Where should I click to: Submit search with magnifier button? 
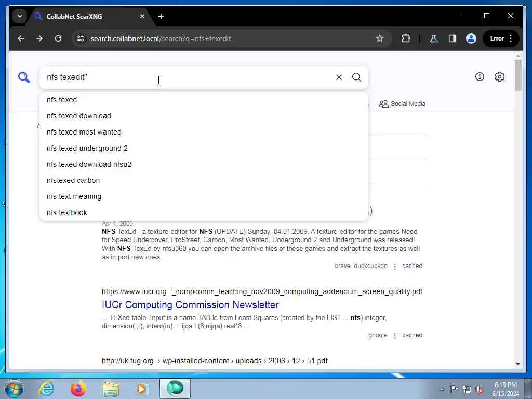(x=356, y=77)
